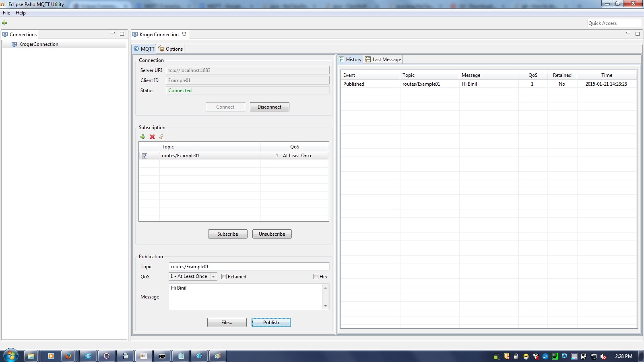The image size is (644, 362).
Task: Select the Last Message tab
Action: 383,60
